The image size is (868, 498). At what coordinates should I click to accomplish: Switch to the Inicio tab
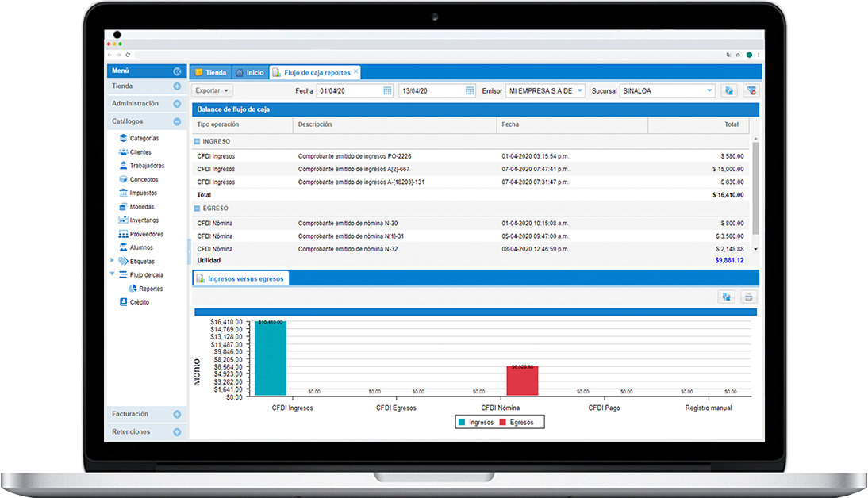coord(249,72)
